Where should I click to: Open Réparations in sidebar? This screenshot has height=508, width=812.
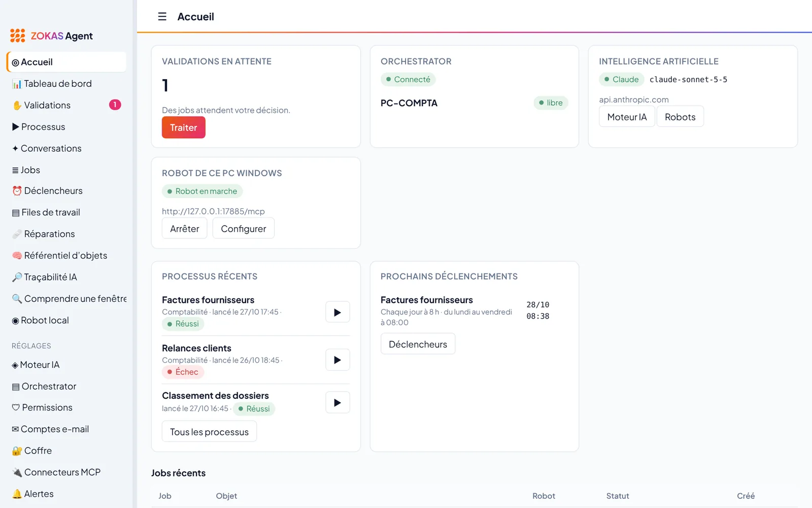coord(66,234)
